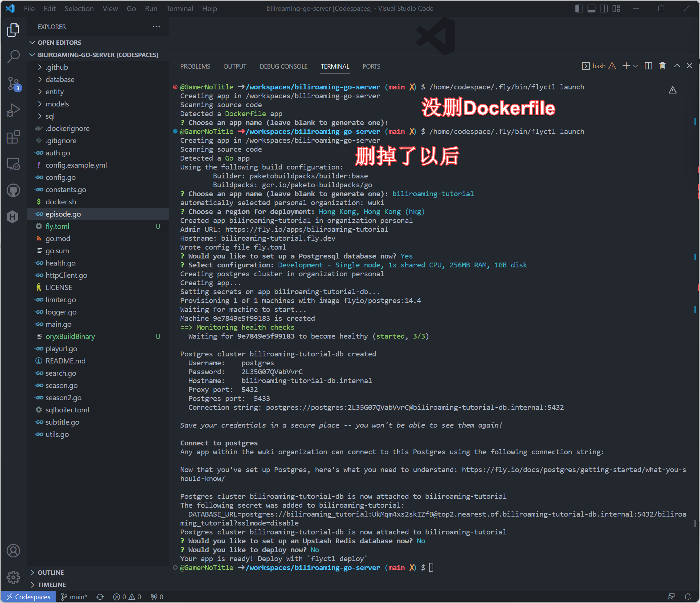Toggle Primary Side Bar layout button
Screen dimensions: 700x603
(x=579, y=9)
